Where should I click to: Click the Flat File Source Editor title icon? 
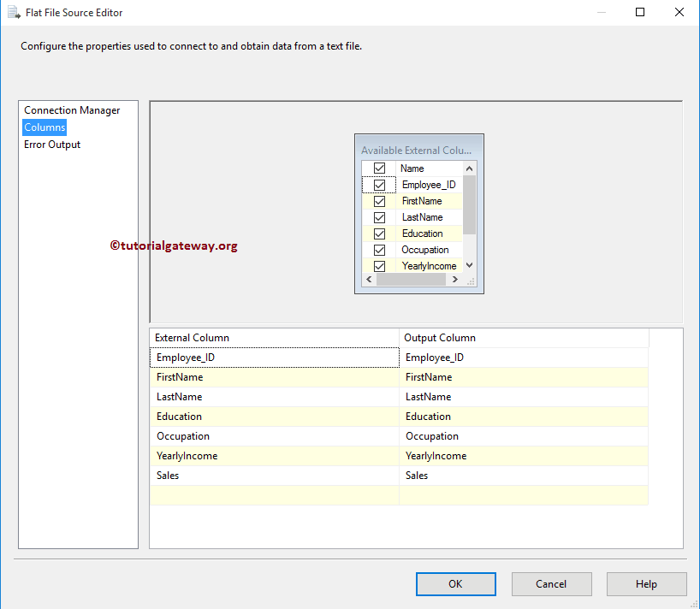click(x=14, y=13)
